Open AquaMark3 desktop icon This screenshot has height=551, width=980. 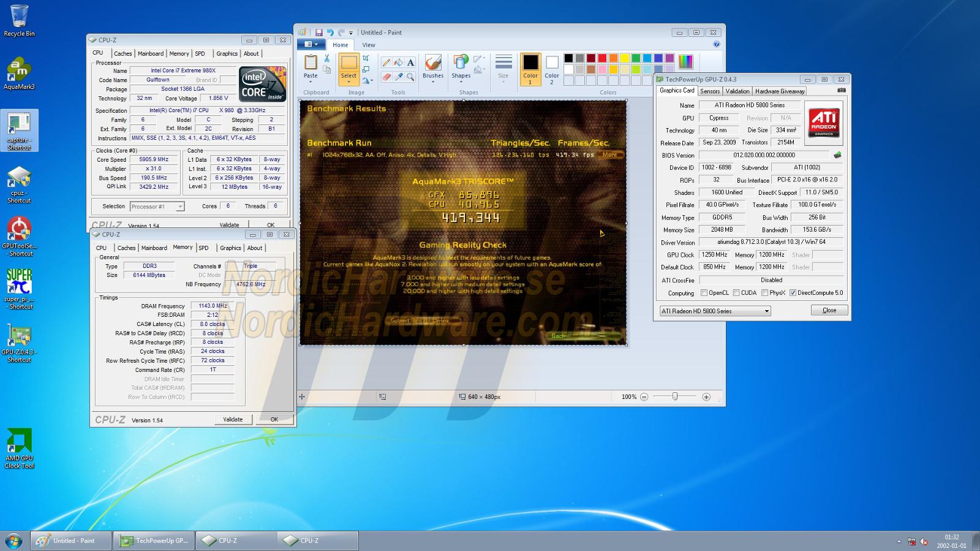pyautogui.click(x=19, y=74)
